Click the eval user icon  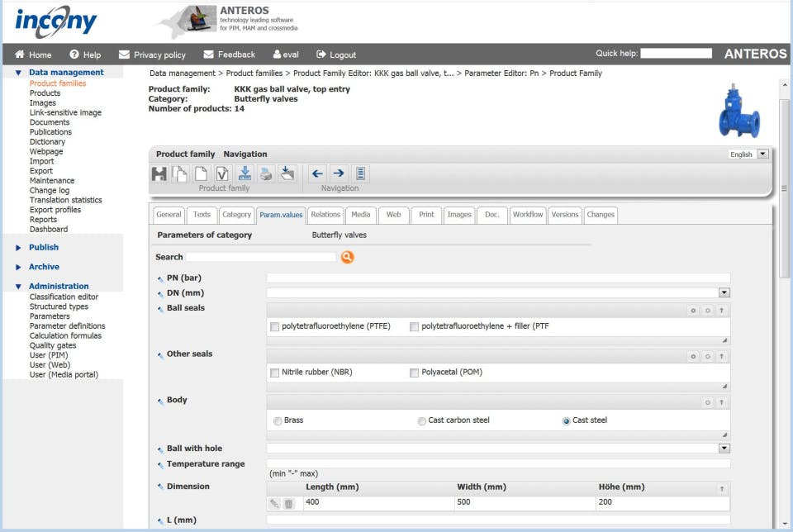(278, 55)
